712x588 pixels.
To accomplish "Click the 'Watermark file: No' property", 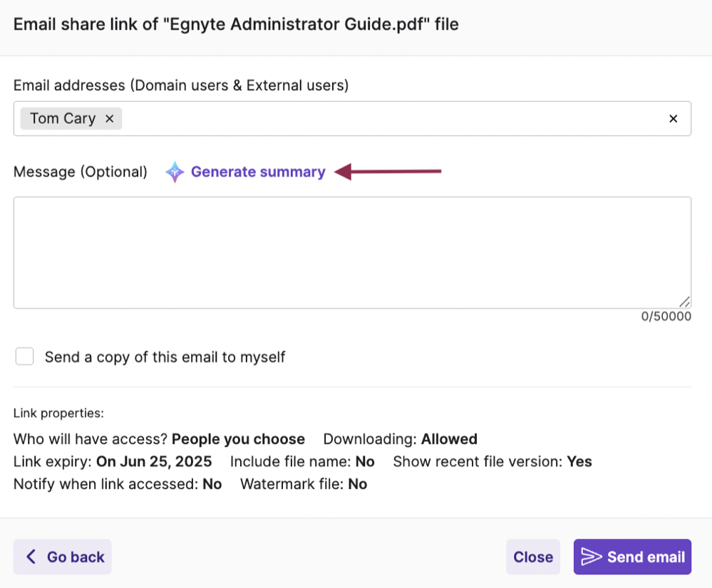I will [x=304, y=485].
